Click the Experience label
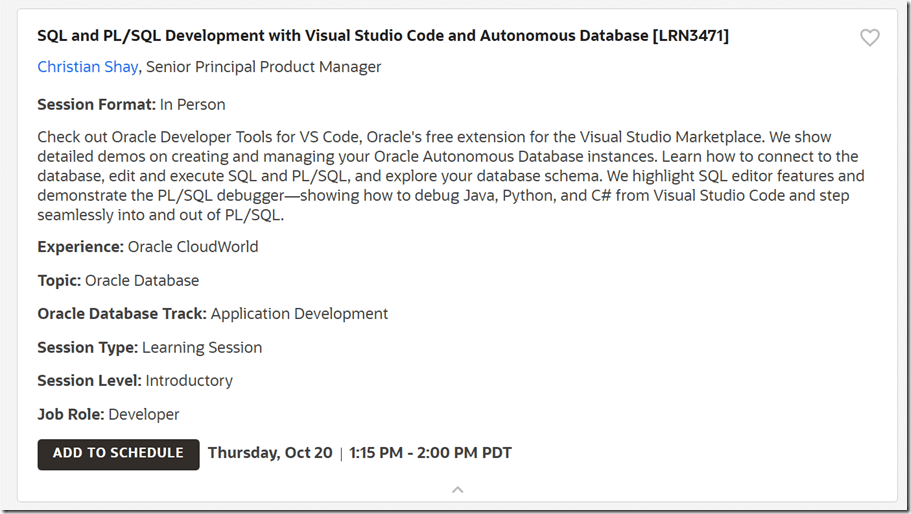 pos(80,246)
